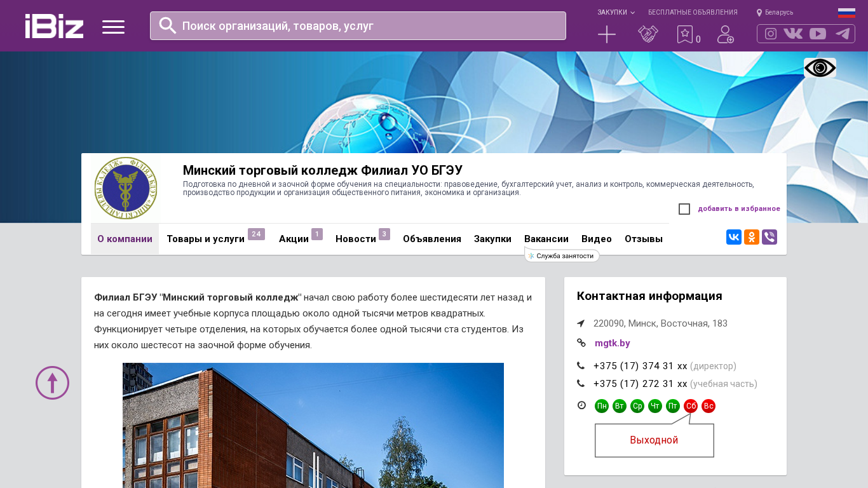Open the user registration icon
The height and width of the screenshot is (488, 868).
[726, 34]
